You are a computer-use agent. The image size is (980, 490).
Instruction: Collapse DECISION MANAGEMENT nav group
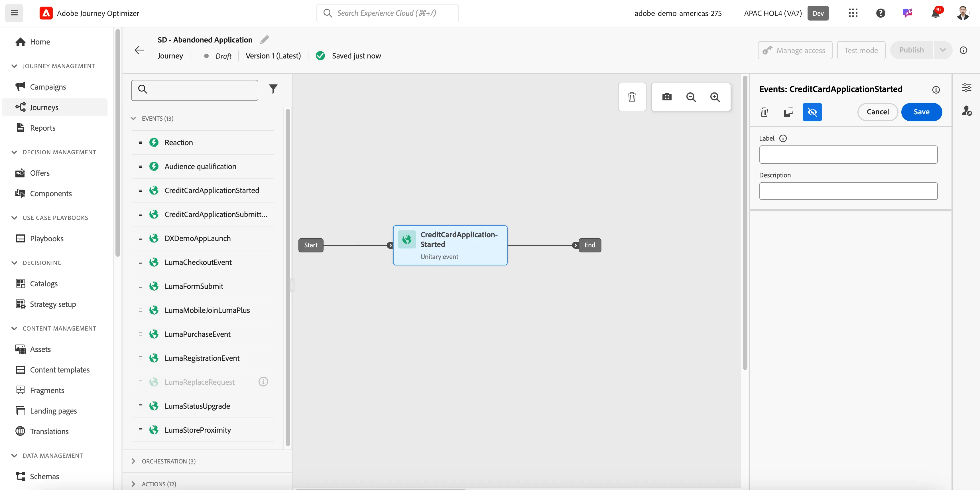[x=15, y=152]
